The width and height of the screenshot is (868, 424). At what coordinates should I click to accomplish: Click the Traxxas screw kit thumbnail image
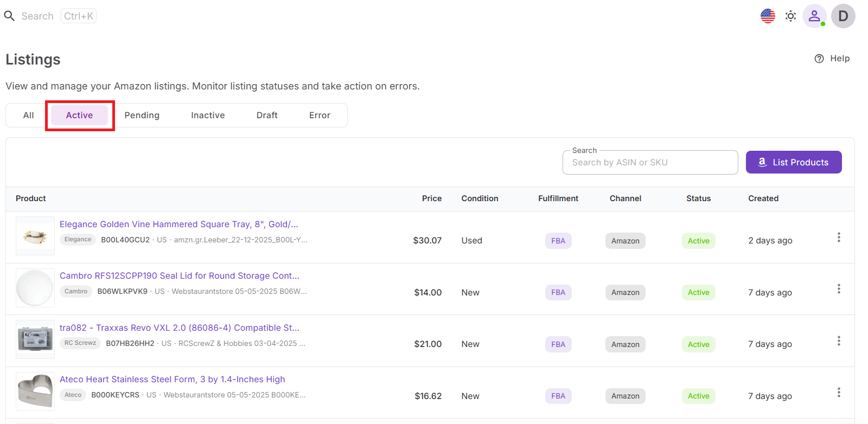35,339
